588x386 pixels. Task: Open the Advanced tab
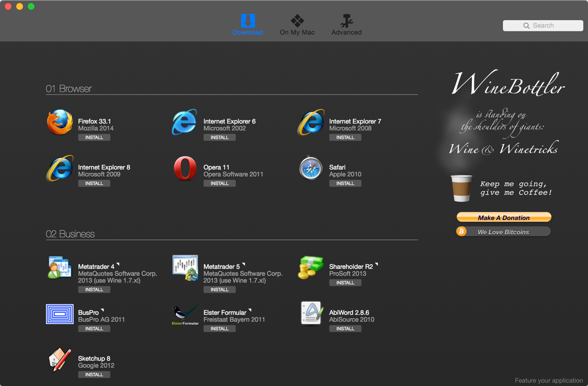[346, 24]
